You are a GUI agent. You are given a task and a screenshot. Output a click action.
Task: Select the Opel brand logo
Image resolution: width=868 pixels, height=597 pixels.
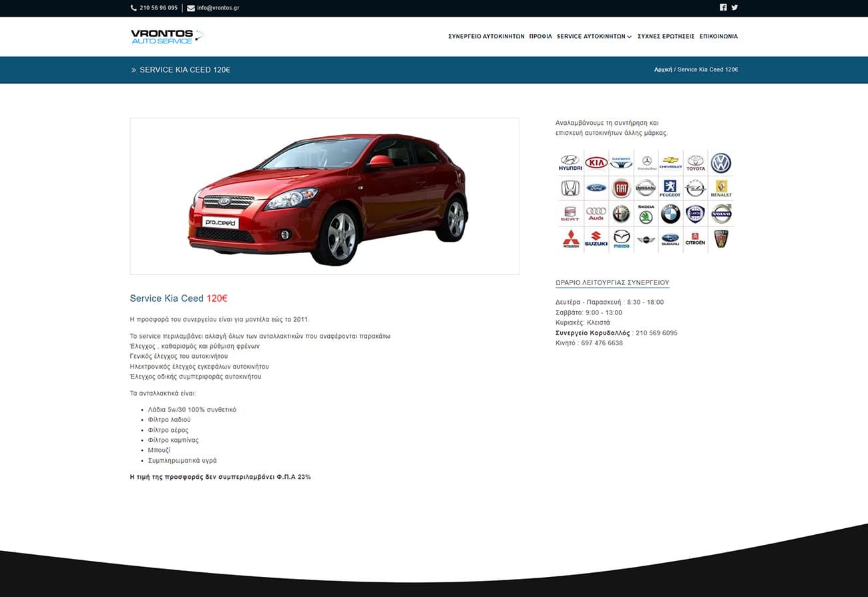pos(696,188)
